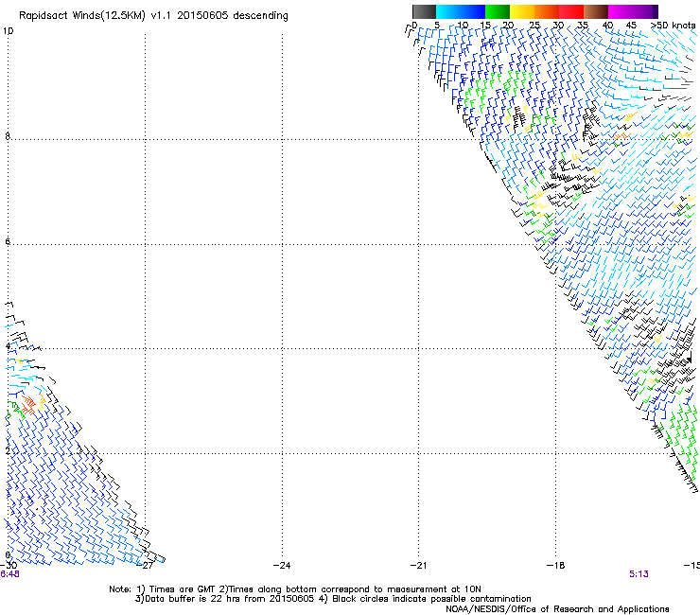
Task: Click the '>50 knots' legend label
Action: 673,26
